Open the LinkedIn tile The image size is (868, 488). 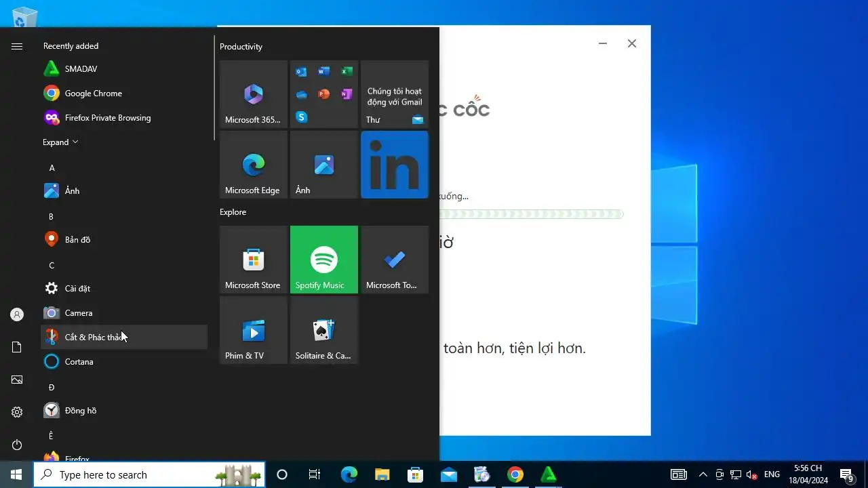395,165
